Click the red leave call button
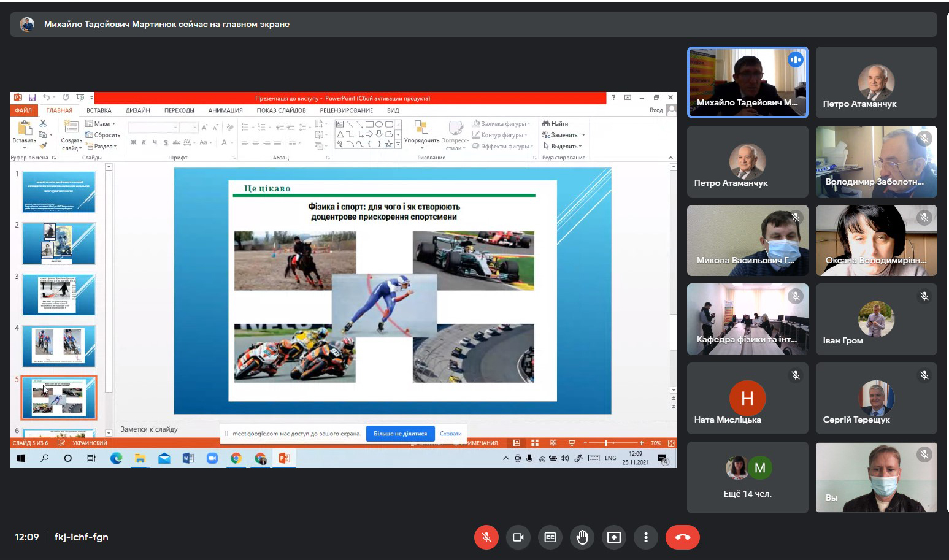 tap(682, 537)
